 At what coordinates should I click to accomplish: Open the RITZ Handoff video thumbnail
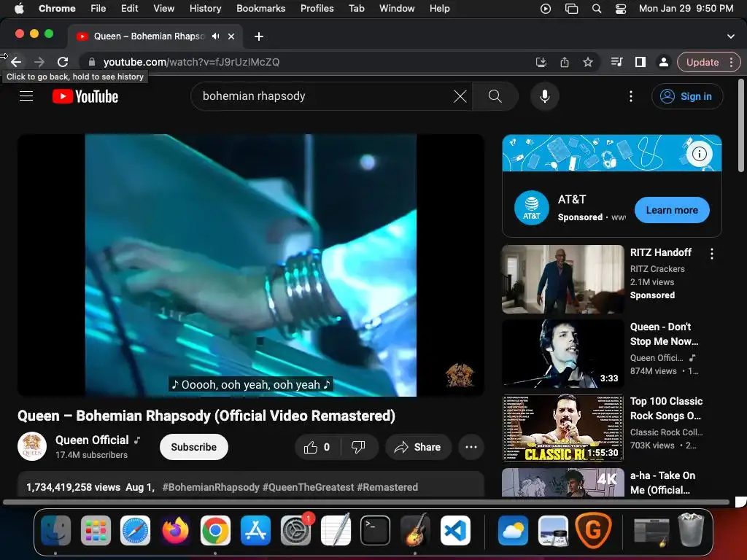pyautogui.click(x=562, y=279)
